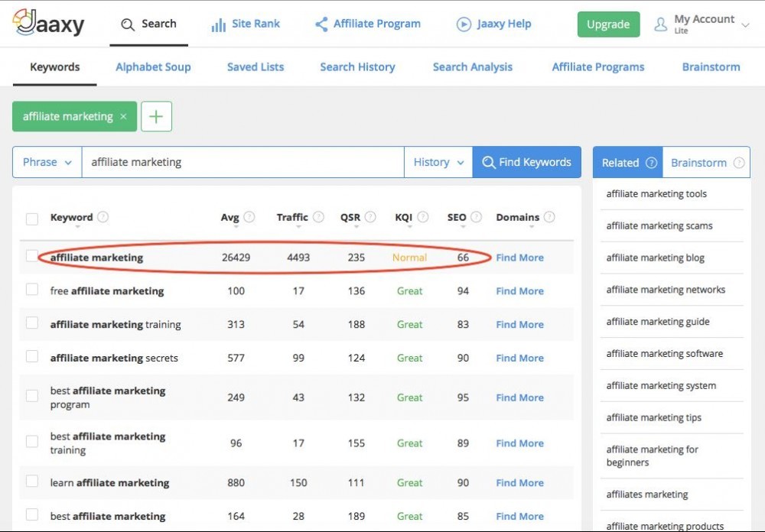
Task: Open the Brainstorm top tab
Action: click(x=711, y=67)
